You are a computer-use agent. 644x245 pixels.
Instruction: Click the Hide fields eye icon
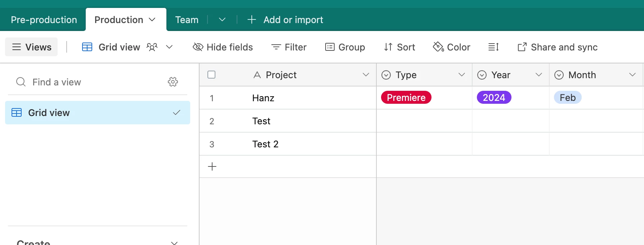pos(198,47)
